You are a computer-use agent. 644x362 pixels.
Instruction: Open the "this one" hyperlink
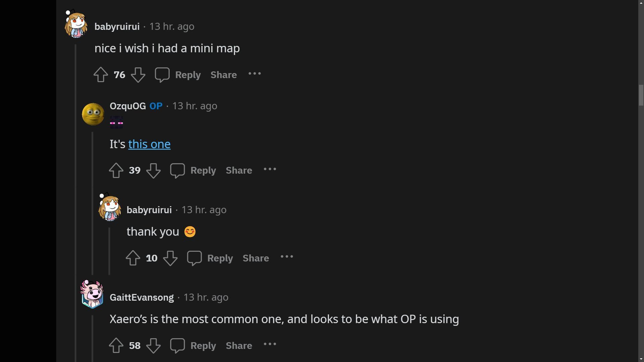coord(149,144)
